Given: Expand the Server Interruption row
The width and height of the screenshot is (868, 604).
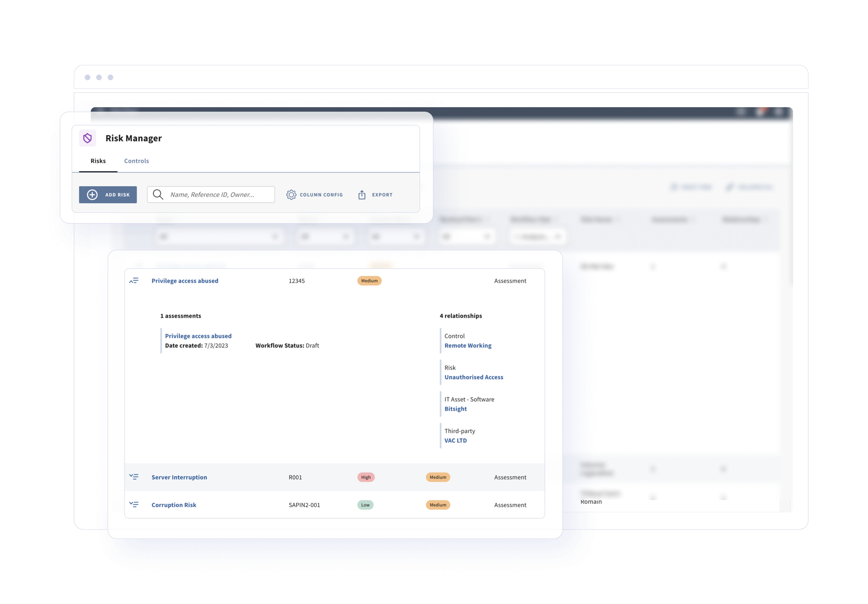Looking at the screenshot, I should (134, 477).
